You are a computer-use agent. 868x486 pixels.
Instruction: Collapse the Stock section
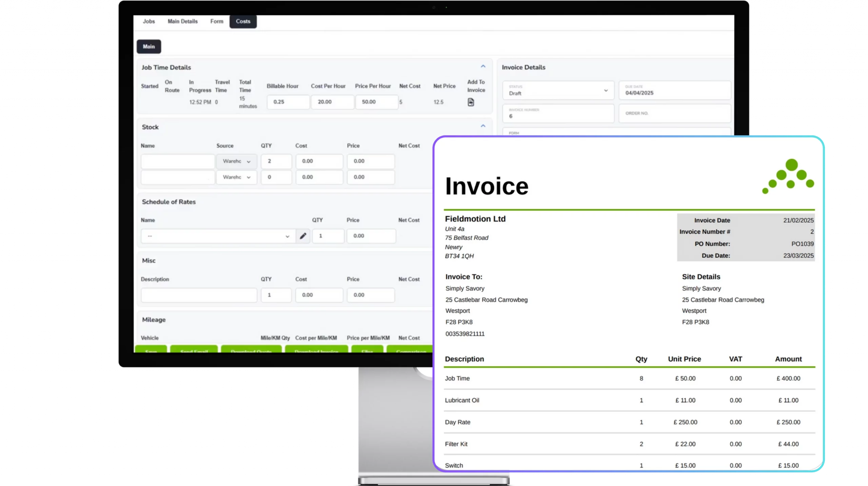coord(483,125)
